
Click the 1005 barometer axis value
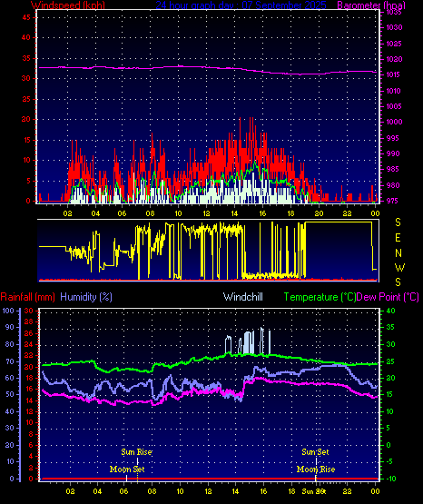coord(394,106)
